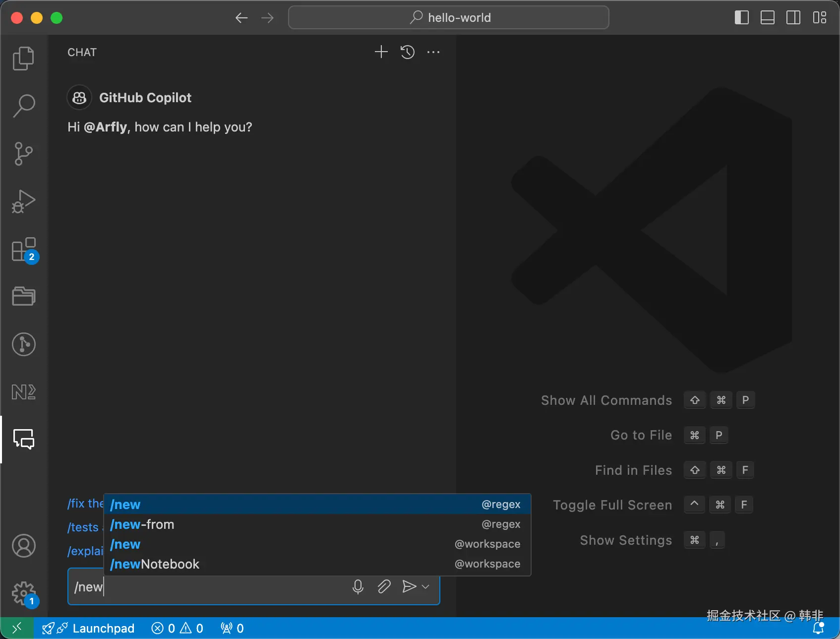This screenshot has height=639, width=840.
Task: Open Customize Layout options
Action: (820, 18)
